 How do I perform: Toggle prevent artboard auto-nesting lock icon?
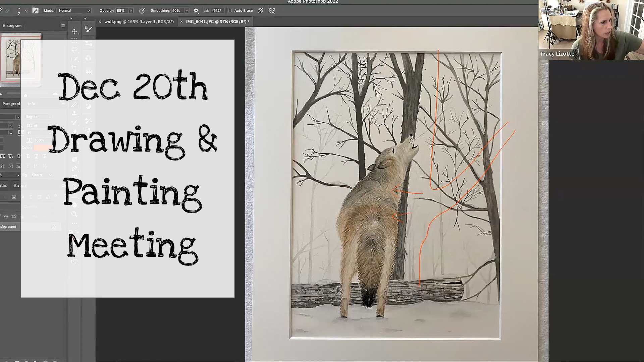14,217
